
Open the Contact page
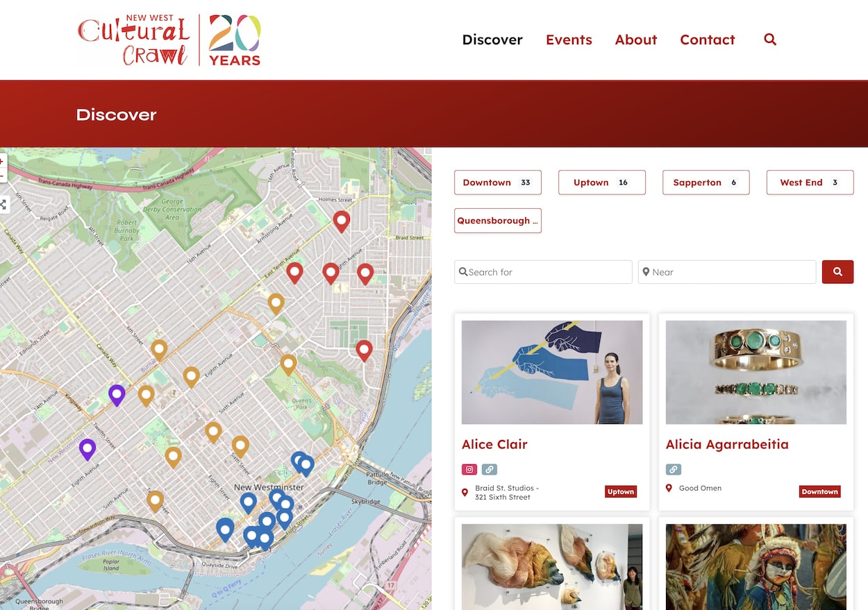707,40
